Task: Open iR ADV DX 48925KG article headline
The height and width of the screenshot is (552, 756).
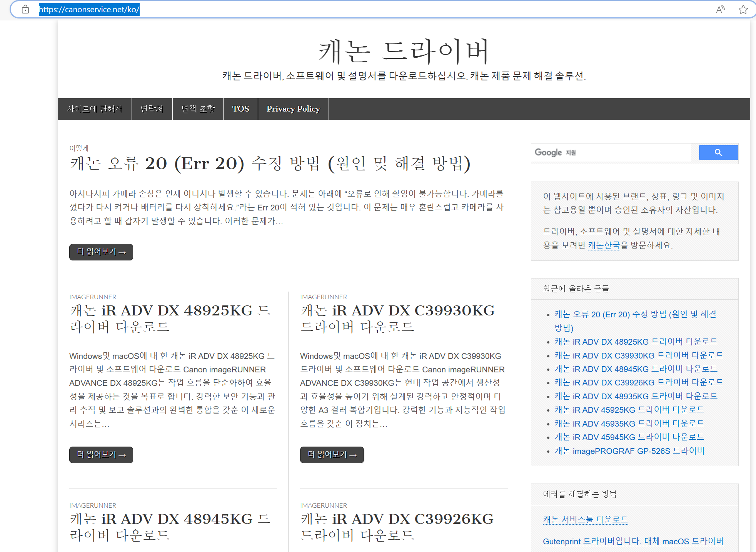Action: pos(170,319)
